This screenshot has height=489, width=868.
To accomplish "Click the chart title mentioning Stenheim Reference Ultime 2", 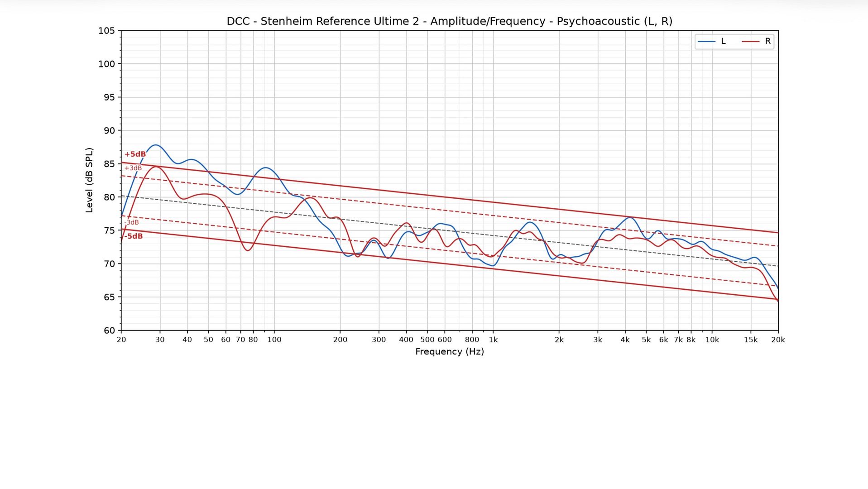I will pos(449,21).
